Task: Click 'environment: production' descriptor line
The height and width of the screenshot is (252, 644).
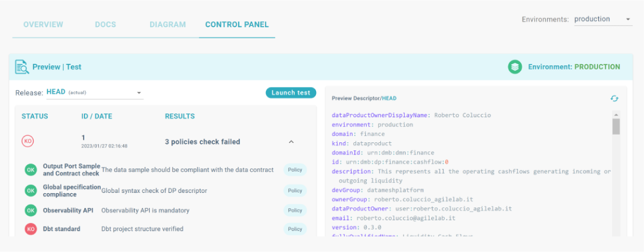Action: [372, 125]
